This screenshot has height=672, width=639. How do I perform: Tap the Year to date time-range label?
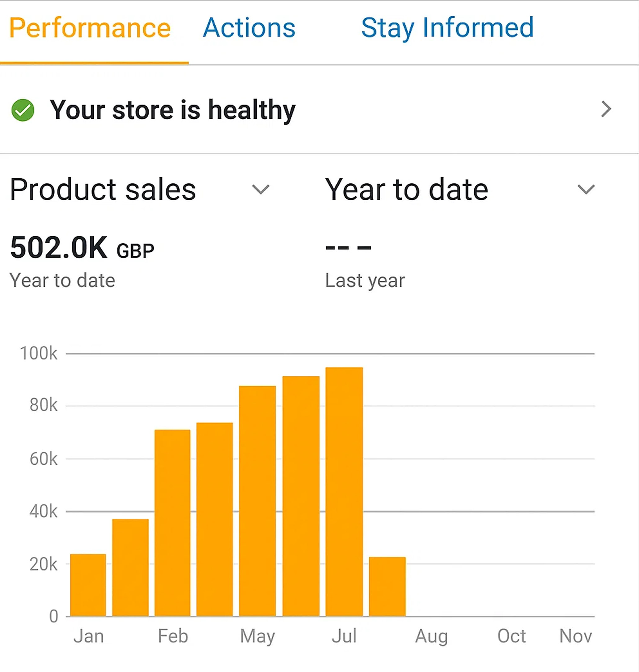[x=407, y=189]
